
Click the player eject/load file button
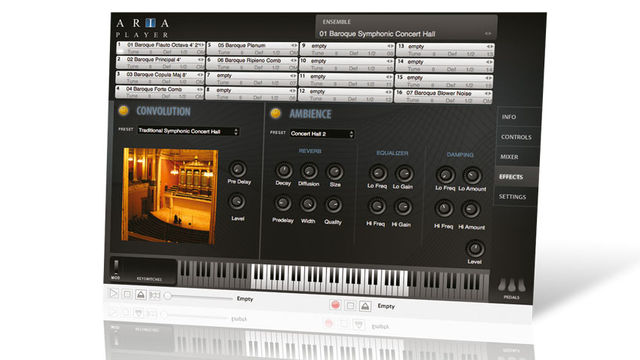point(141,294)
